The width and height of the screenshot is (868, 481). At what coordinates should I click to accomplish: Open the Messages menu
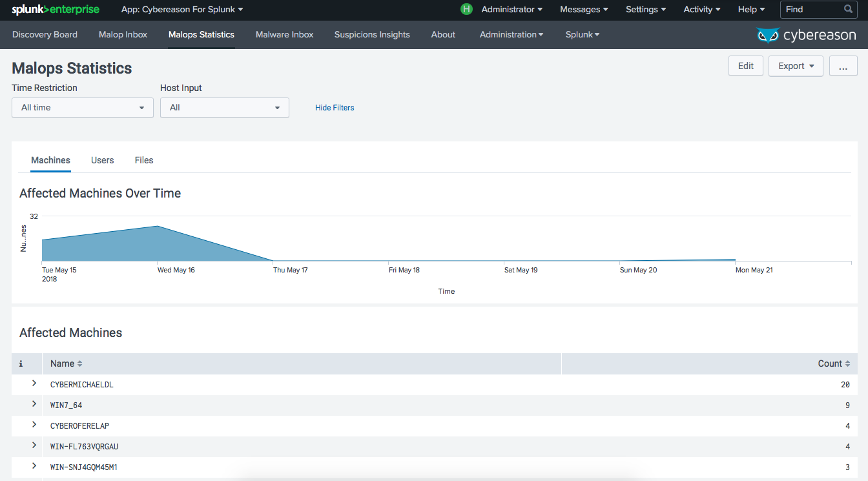[x=584, y=10]
